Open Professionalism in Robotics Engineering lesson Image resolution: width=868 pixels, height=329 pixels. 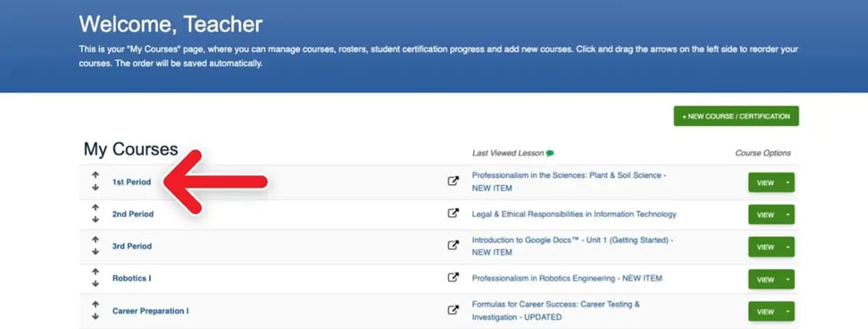click(x=567, y=278)
